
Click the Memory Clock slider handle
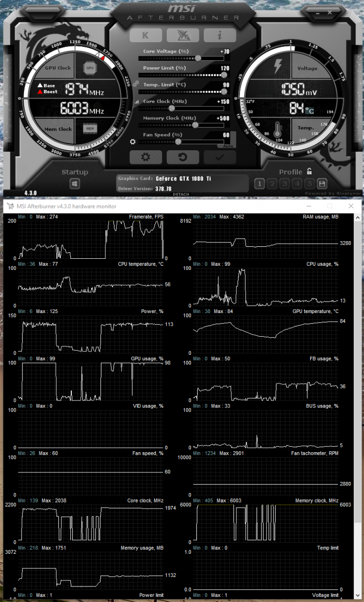(x=195, y=125)
